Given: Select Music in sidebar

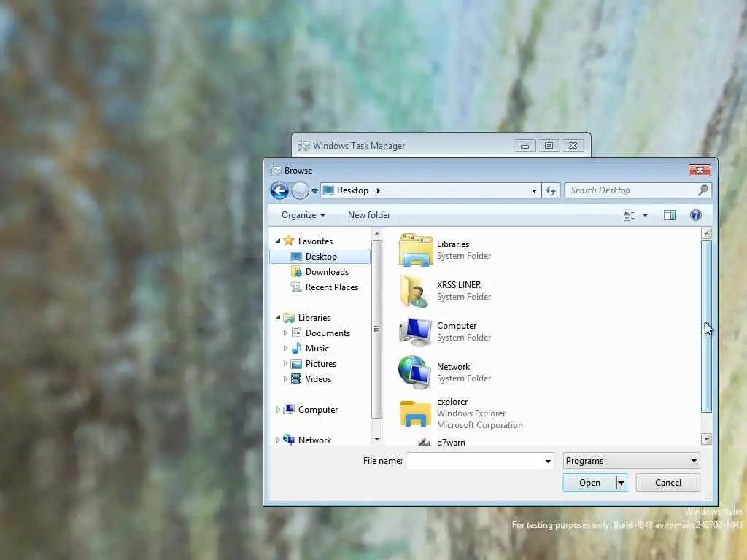Looking at the screenshot, I should (317, 348).
